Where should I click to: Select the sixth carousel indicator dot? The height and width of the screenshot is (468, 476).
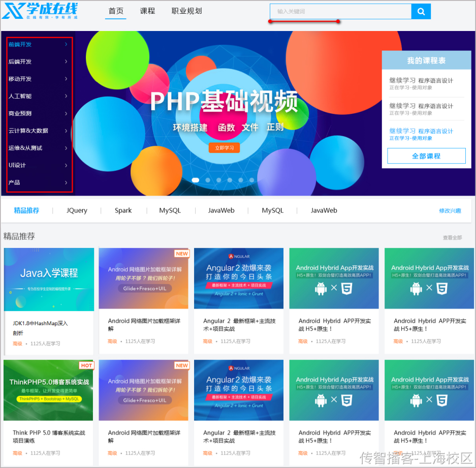pos(251,180)
